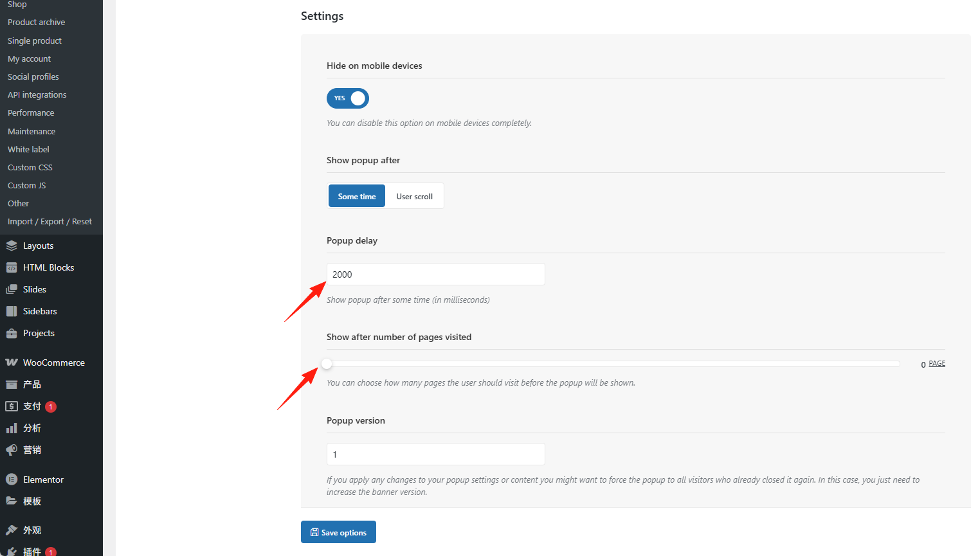Toggle off Hide on mobile devices

348,98
